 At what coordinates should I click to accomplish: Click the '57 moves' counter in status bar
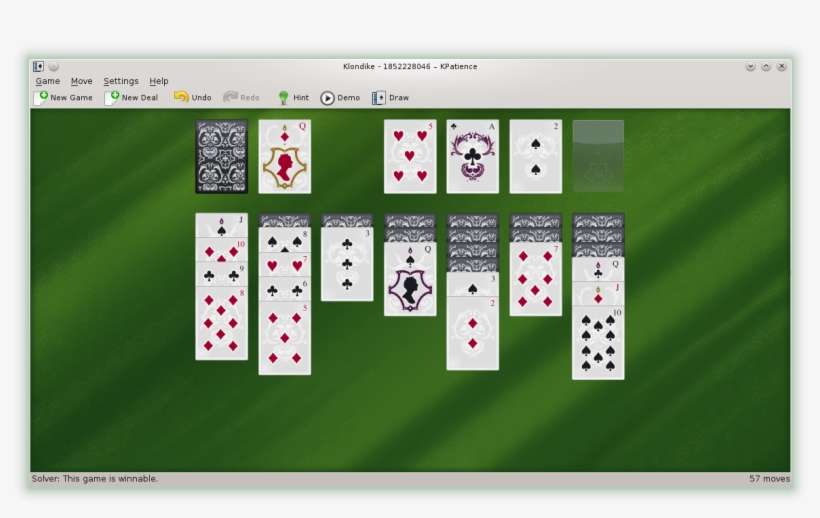pyautogui.click(x=769, y=478)
